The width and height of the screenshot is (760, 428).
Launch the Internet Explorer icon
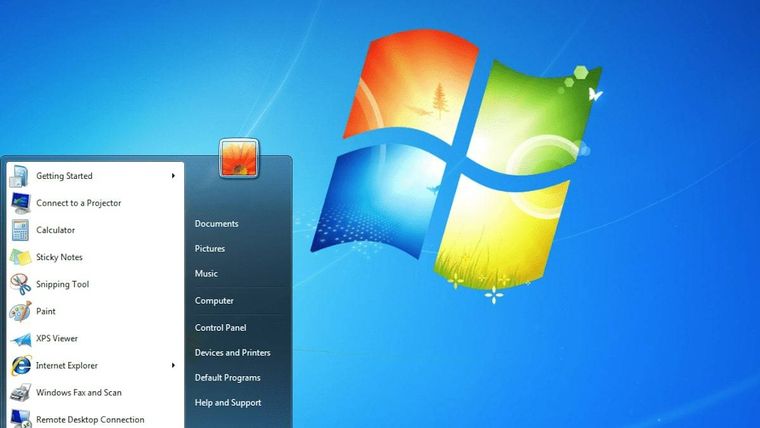(x=20, y=366)
